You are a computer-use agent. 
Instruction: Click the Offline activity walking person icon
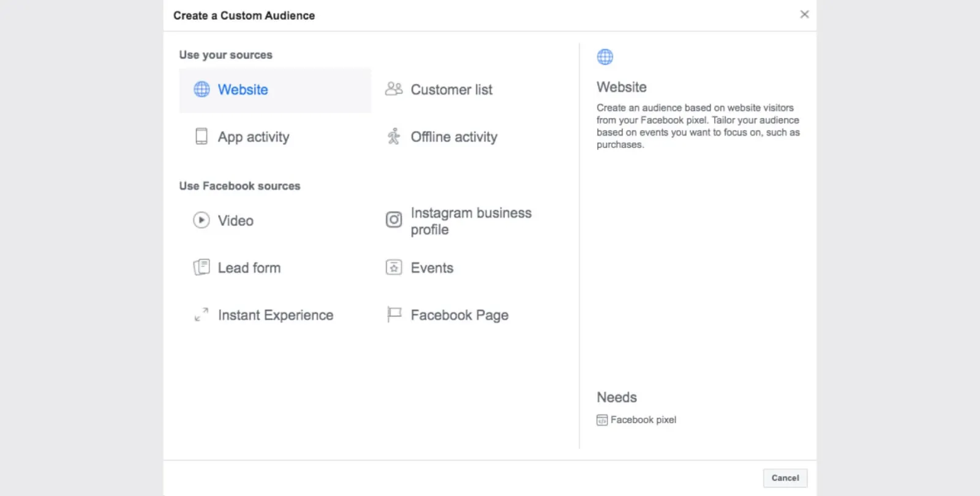(x=394, y=136)
